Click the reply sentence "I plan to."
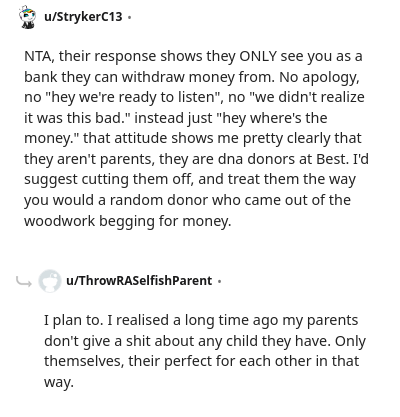 click(x=74, y=320)
